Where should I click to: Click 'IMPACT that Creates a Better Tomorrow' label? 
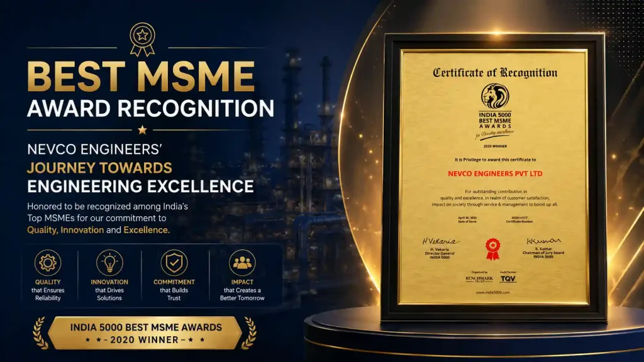[x=242, y=290]
